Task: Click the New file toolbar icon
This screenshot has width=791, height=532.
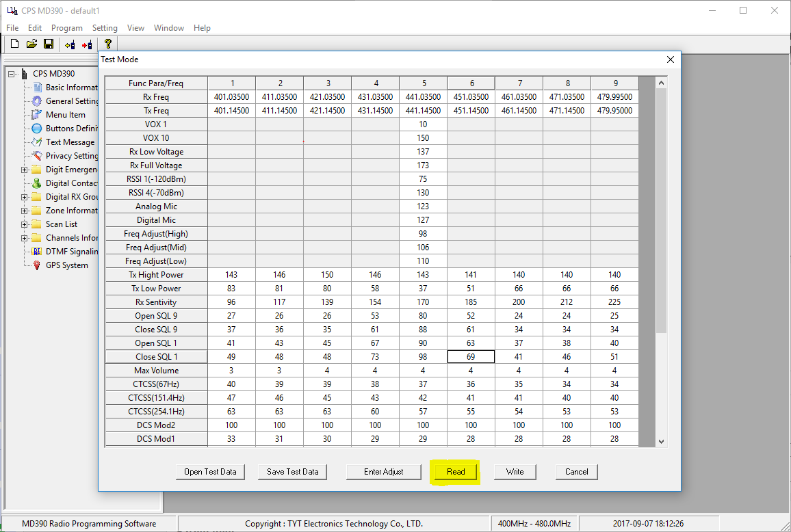Action: pyautogui.click(x=14, y=44)
